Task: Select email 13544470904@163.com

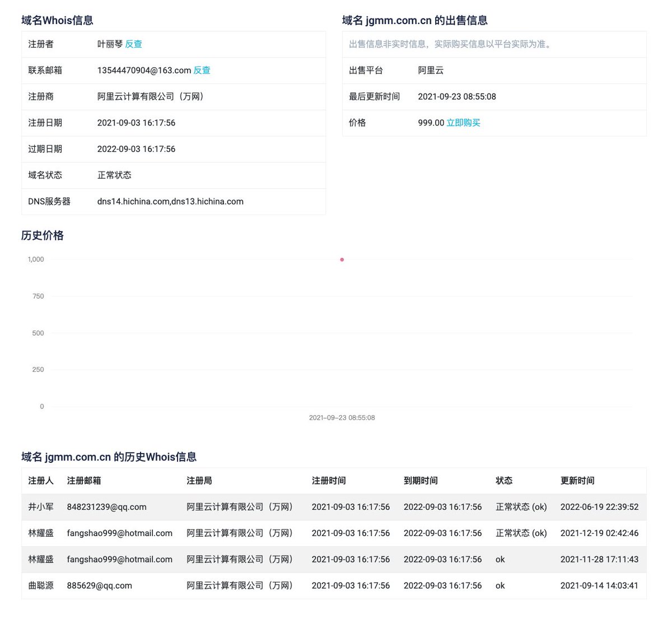Action: pyautogui.click(x=144, y=71)
